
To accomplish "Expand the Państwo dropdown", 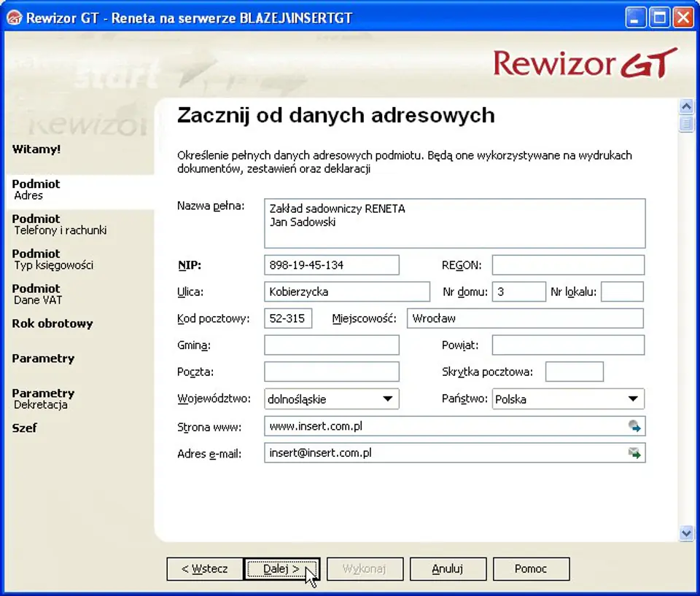I will (633, 399).
